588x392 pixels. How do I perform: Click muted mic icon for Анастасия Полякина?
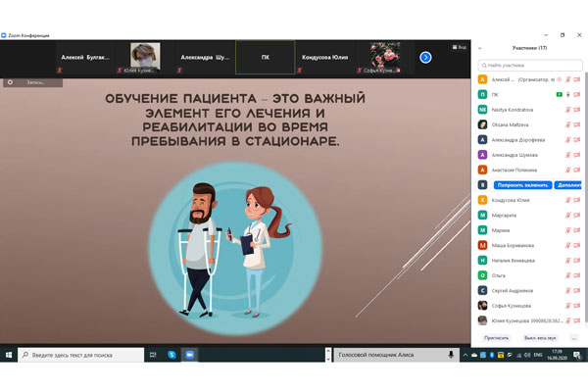[568, 170]
